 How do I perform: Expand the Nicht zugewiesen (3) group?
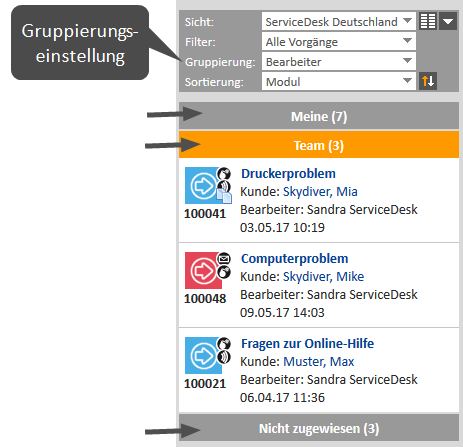[319, 428]
